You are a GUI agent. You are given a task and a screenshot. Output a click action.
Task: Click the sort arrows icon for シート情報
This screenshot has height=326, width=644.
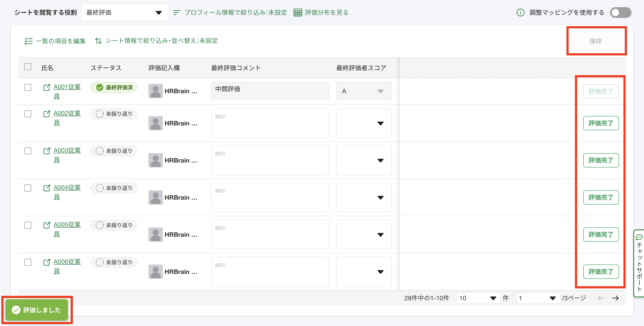click(x=98, y=41)
